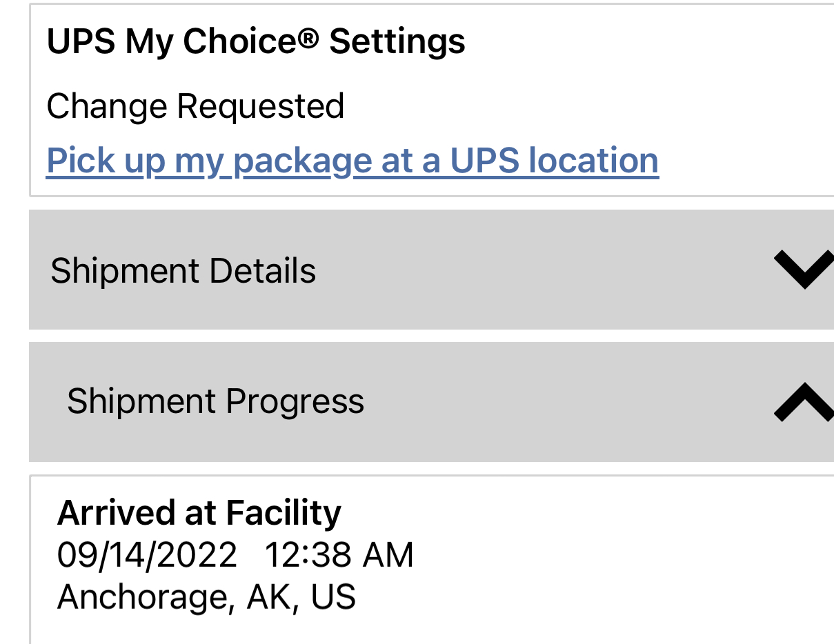Viewport: 834px width, 644px height.
Task: Click the "Change Requested" status text
Action: click(195, 107)
